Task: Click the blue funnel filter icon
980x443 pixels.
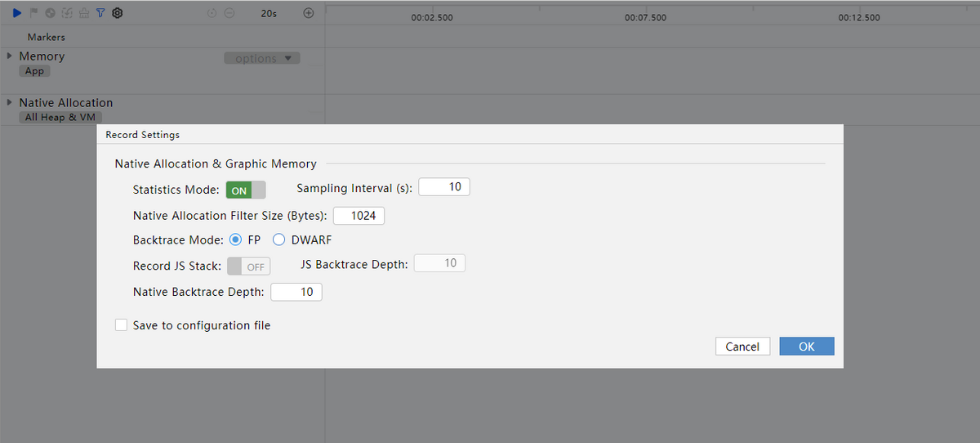Action: point(100,13)
